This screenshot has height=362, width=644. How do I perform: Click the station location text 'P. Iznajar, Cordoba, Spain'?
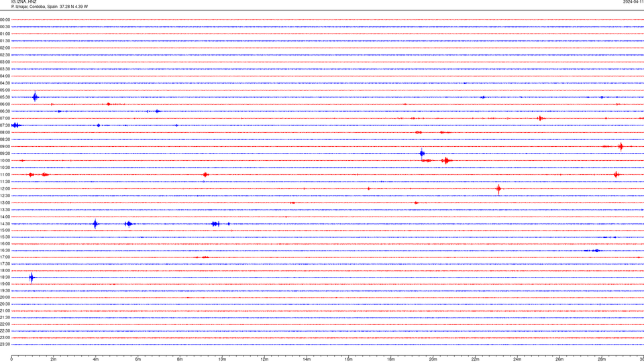34,7
